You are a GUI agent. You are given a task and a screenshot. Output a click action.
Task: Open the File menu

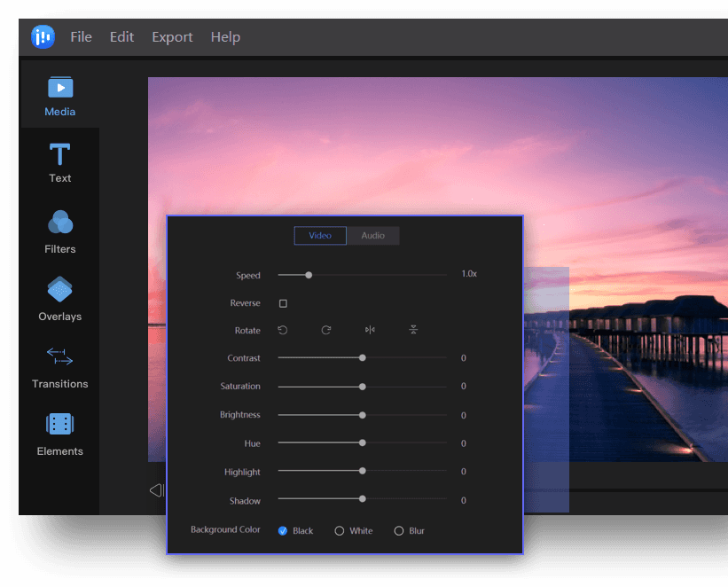tap(81, 37)
